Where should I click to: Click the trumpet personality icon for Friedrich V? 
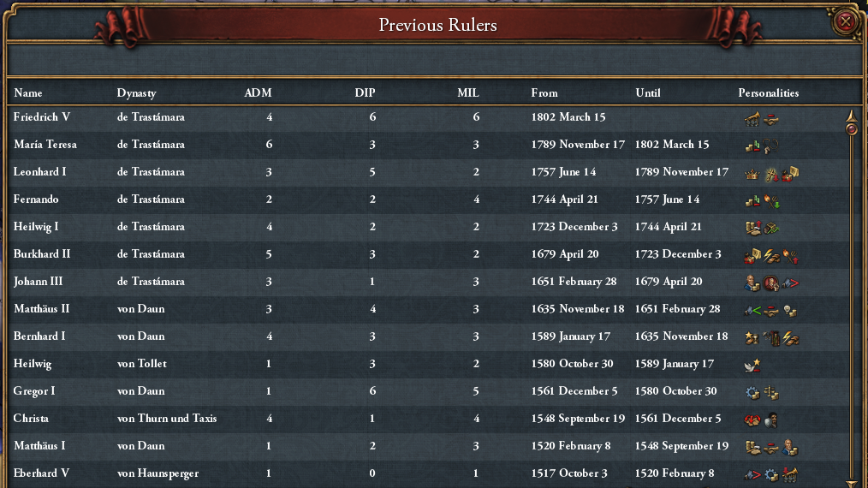[752, 118]
